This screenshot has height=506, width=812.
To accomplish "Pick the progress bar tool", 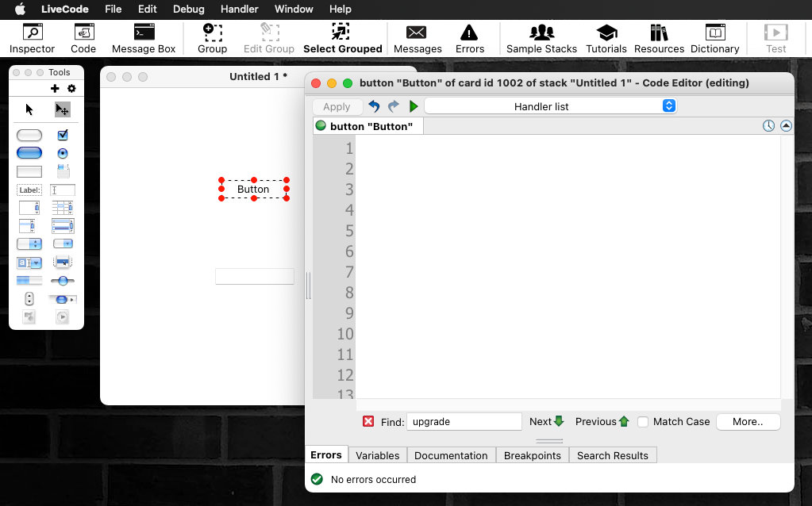I will [x=29, y=281].
